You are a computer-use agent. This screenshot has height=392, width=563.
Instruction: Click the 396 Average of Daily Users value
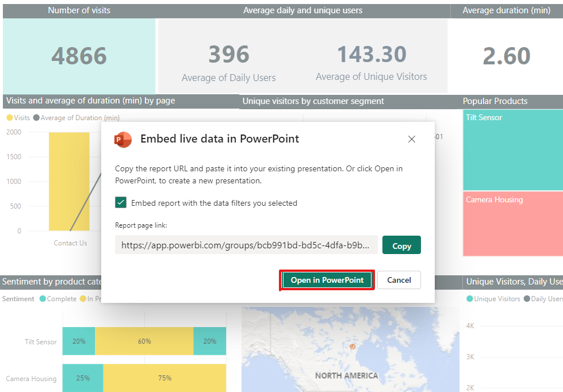(229, 54)
